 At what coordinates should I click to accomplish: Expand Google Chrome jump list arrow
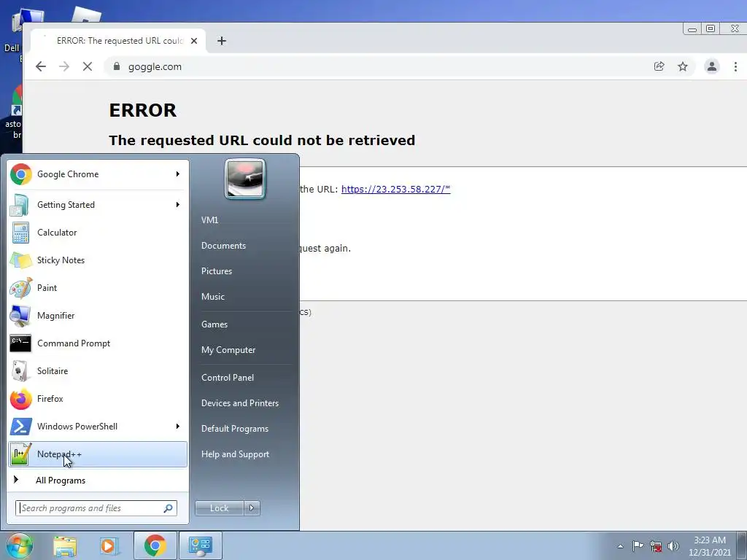(178, 174)
